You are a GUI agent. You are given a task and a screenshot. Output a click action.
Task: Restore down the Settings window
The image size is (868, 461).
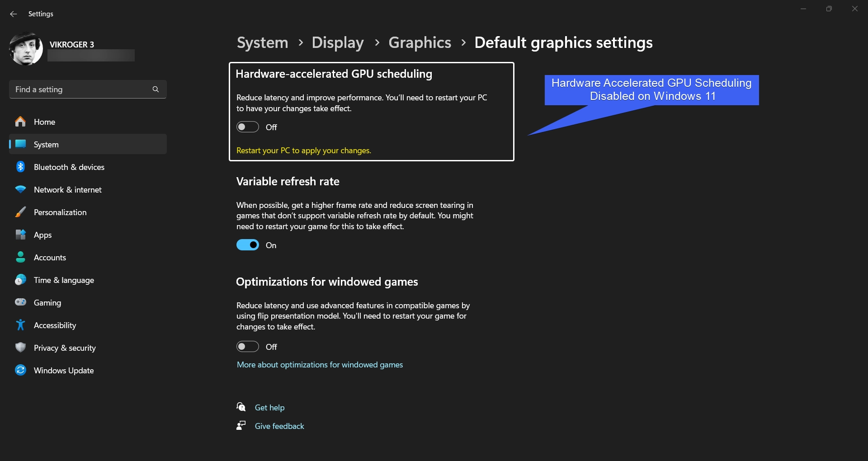tap(829, 9)
